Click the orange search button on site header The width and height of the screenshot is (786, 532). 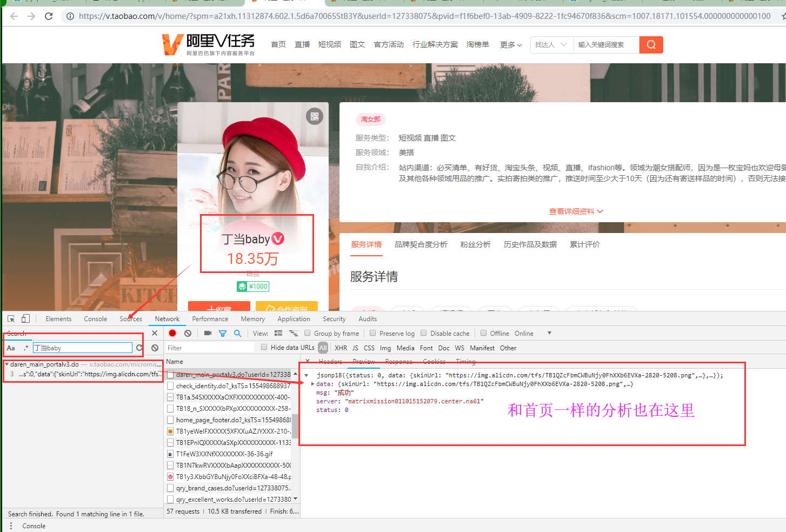(x=651, y=45)
